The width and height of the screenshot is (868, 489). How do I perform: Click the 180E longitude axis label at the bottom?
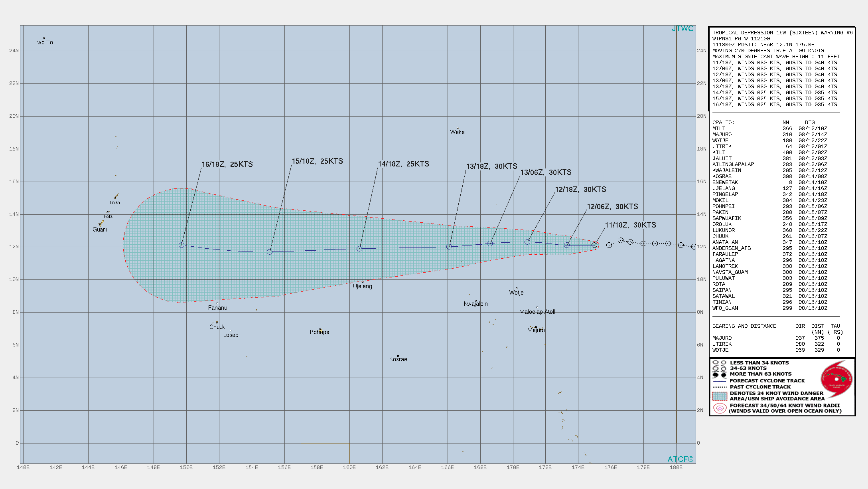676,467
